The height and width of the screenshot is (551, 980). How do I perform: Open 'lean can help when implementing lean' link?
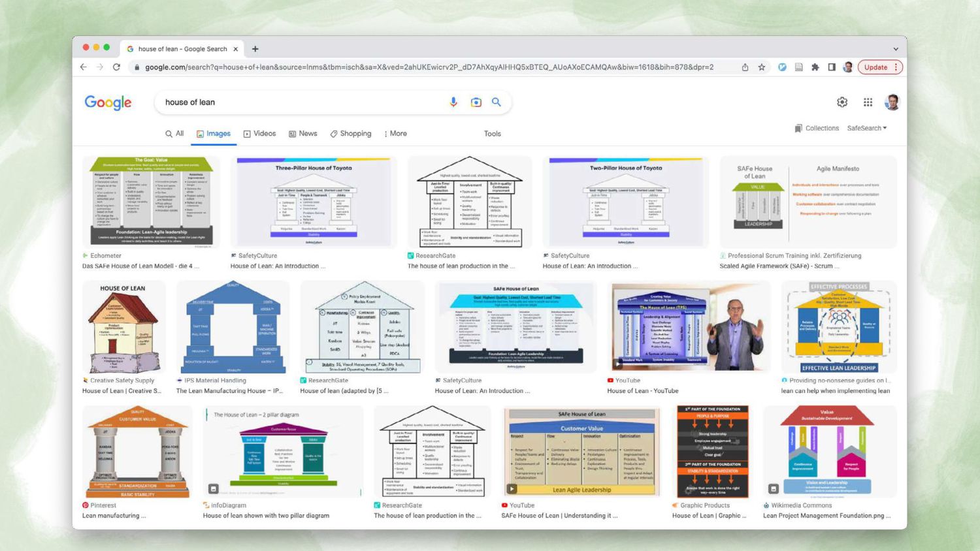(x=836, y=391)
